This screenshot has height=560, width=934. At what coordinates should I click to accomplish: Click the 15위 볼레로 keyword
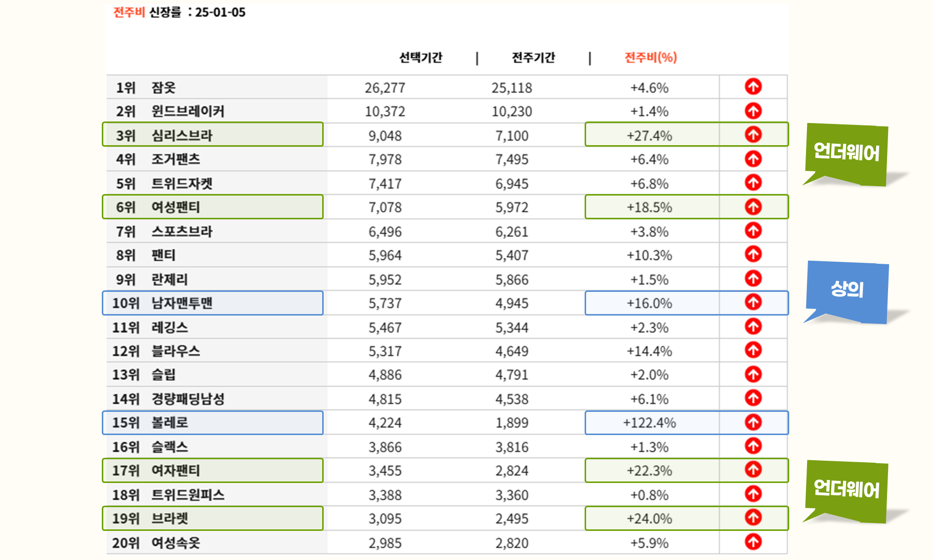[170, 423]
